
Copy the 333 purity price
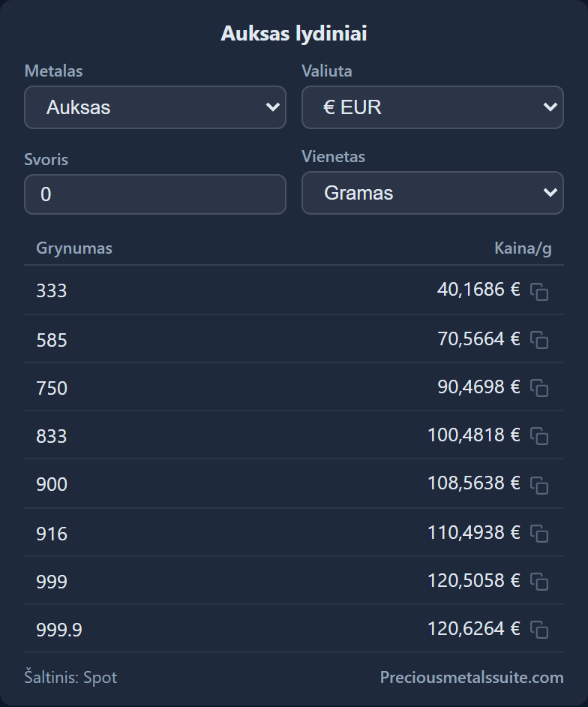[x=539, y=292]
